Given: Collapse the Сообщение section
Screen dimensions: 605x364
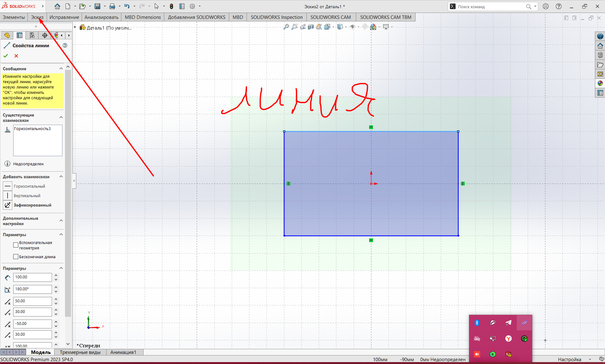Looking at the screenshot, I should pos(61,68).
